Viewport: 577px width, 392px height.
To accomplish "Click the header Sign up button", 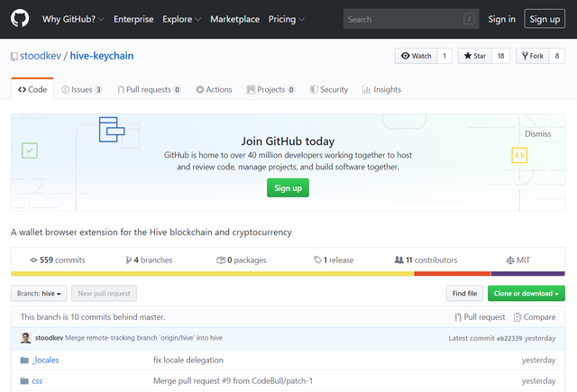I will [x=545, y=19].
